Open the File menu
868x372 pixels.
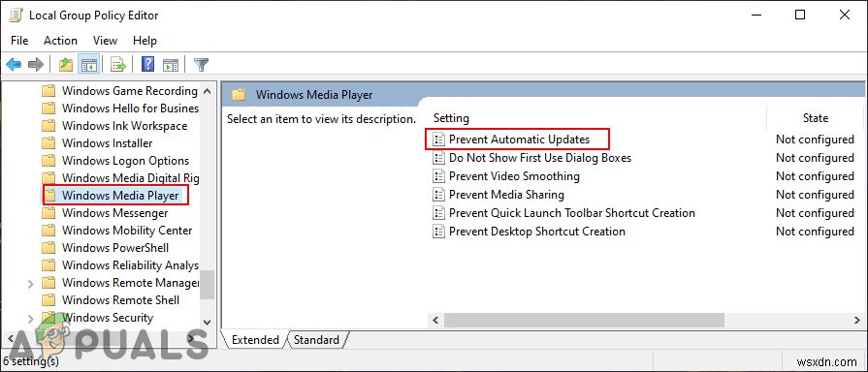tap(19, 41)
